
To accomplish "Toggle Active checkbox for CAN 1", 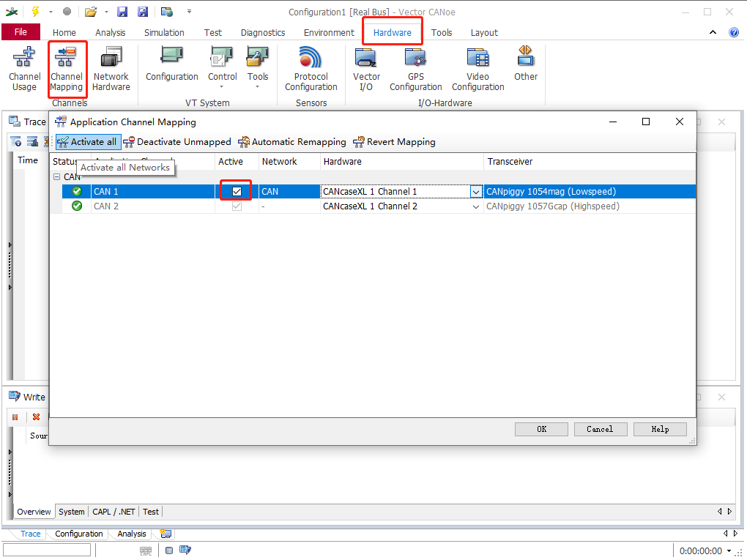I will pos(237,192).
